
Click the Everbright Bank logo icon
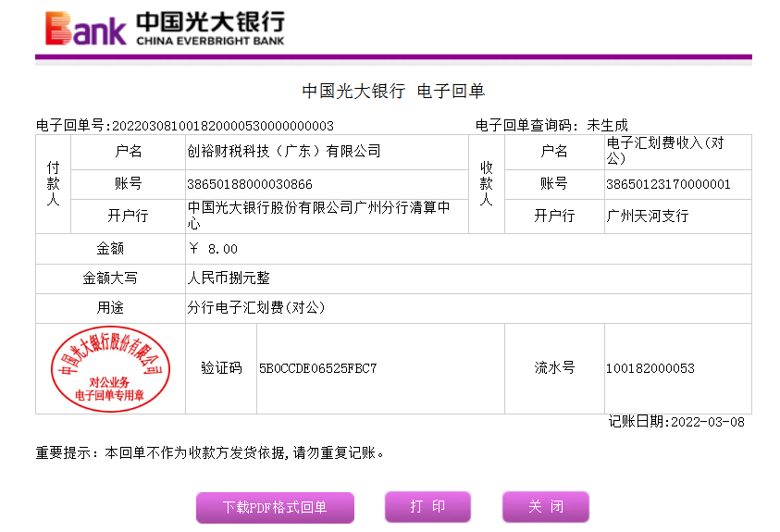(x=85, y=29)
